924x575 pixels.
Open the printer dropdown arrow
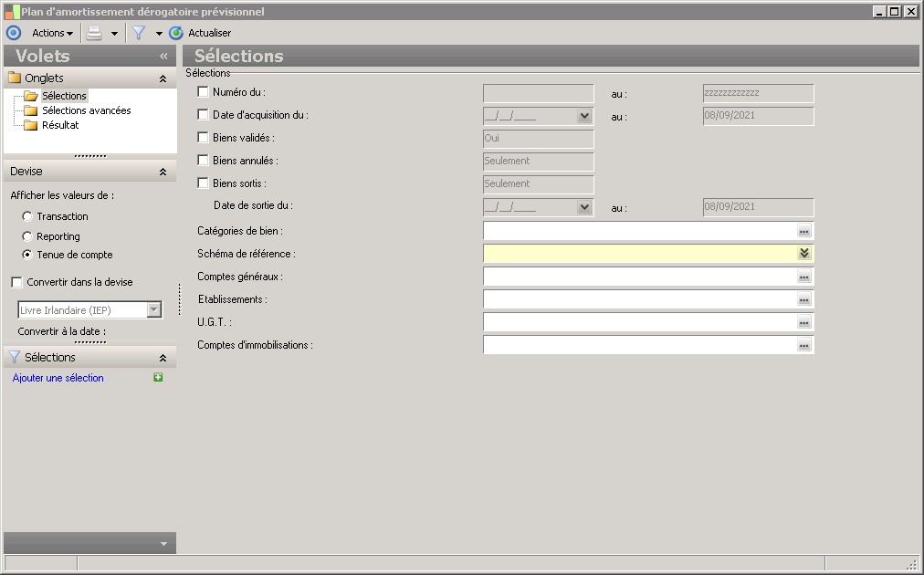point(114,34)
